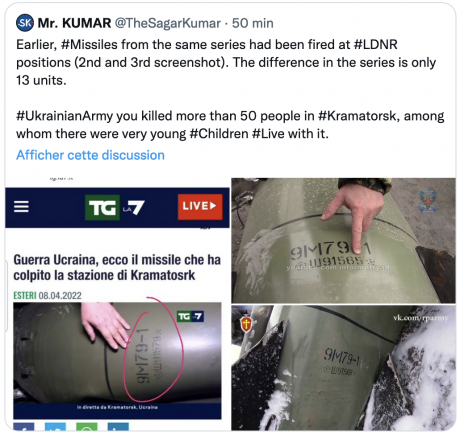Open the #LDNR hashtag
Viewport: 460px width, 435px height.
pos(375,45)
